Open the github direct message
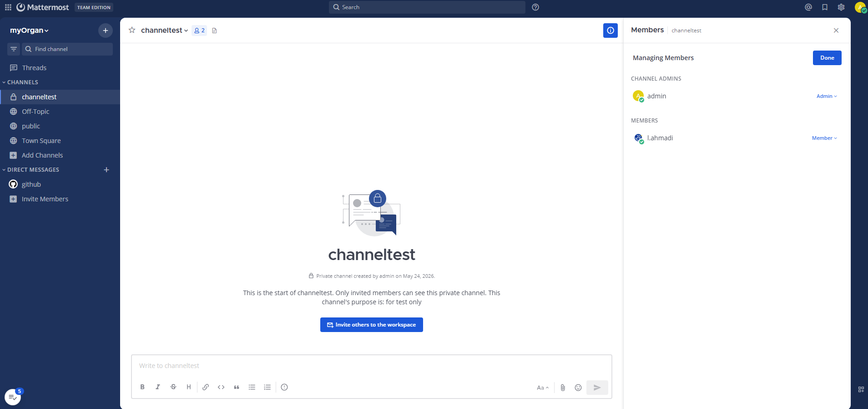Image resolution: width=868 pixels, height=409 pixels. [60, 184]
